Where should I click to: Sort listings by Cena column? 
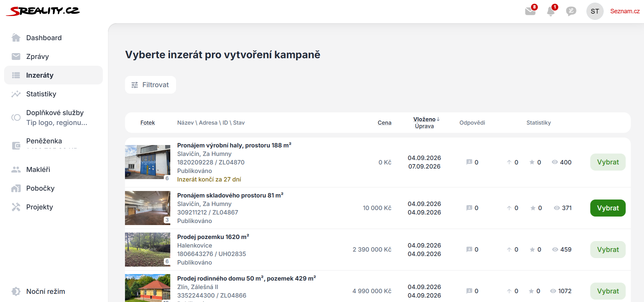coord(384,123)
